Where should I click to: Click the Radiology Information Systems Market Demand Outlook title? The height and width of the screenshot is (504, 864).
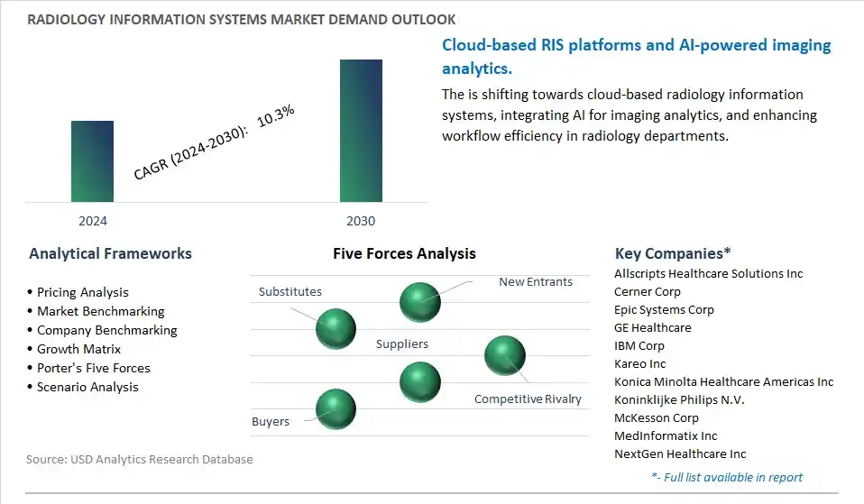(242, 19)
